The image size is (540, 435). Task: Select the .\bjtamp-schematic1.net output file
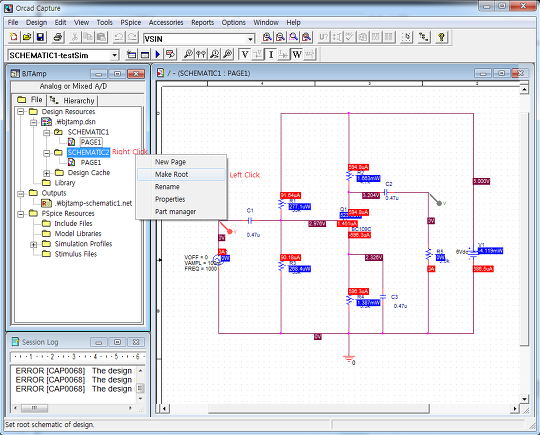click(x=93, y=203)
